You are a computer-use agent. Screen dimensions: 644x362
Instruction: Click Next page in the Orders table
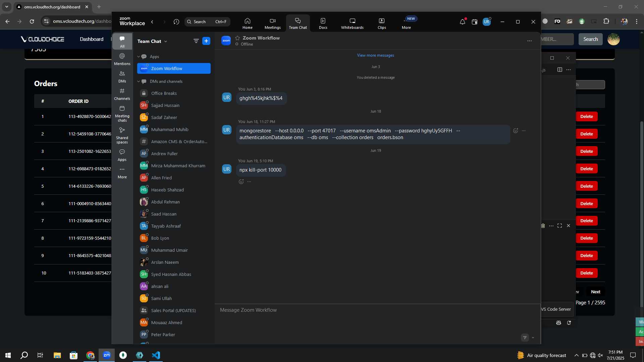coord(596,292)
